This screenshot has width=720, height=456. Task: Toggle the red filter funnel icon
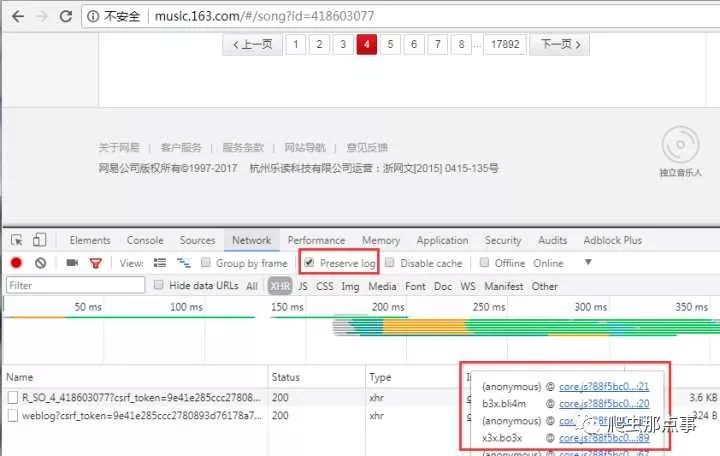tap(96, 263)
